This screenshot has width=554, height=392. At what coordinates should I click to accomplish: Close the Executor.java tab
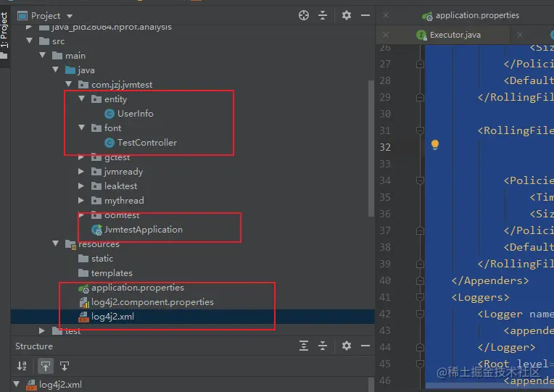pyautogui.click(x=519, y=35)
